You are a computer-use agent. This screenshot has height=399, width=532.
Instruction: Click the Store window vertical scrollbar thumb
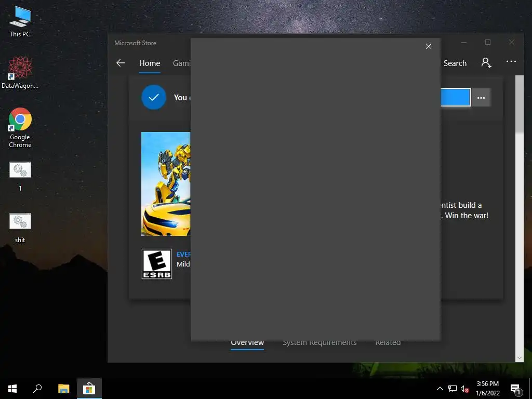point(520,103)
